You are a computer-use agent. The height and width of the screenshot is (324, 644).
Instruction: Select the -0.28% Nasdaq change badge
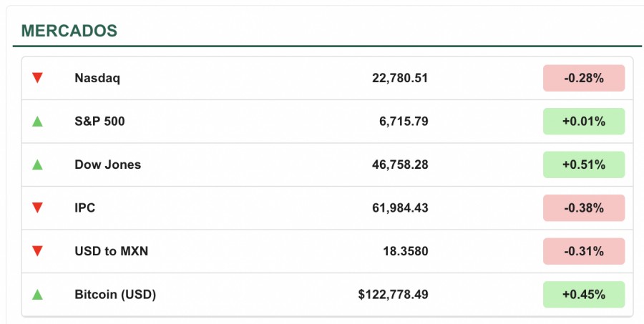coord(583,78)
